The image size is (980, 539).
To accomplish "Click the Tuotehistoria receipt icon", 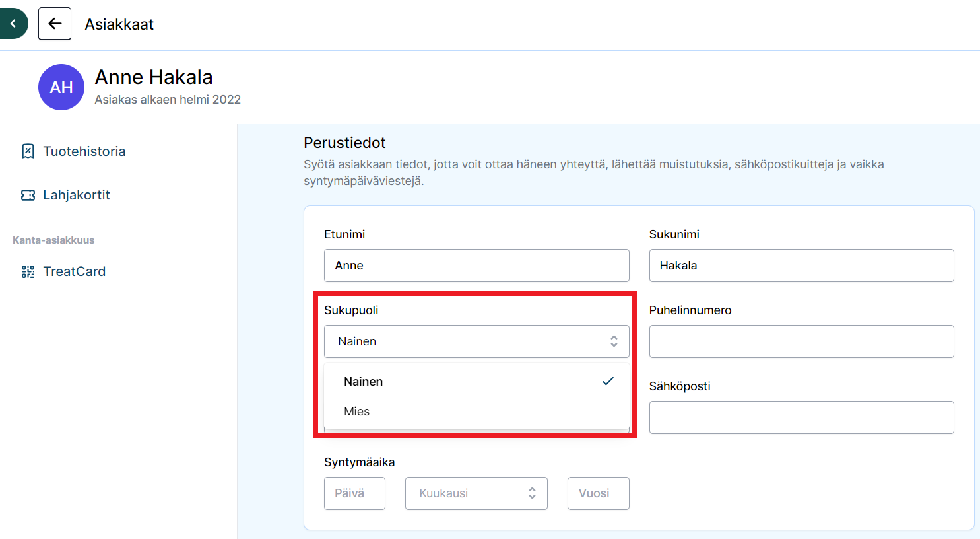I will point(28,151).
